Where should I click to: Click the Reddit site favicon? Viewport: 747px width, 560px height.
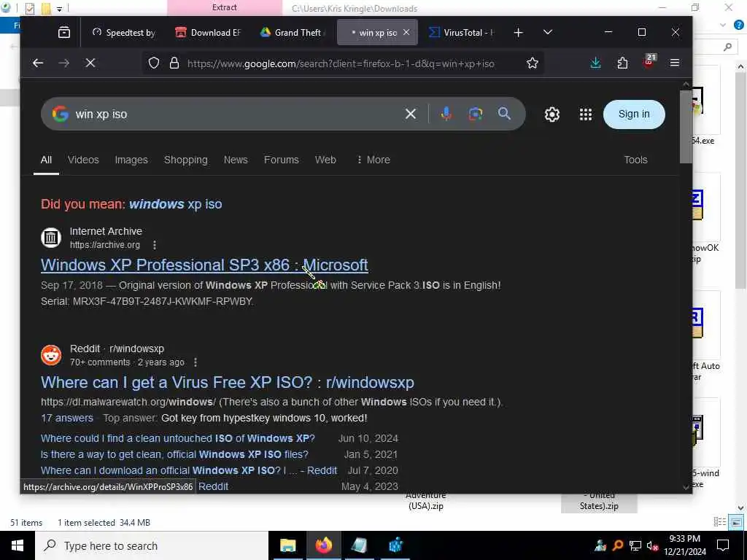(x=51, y=355)
